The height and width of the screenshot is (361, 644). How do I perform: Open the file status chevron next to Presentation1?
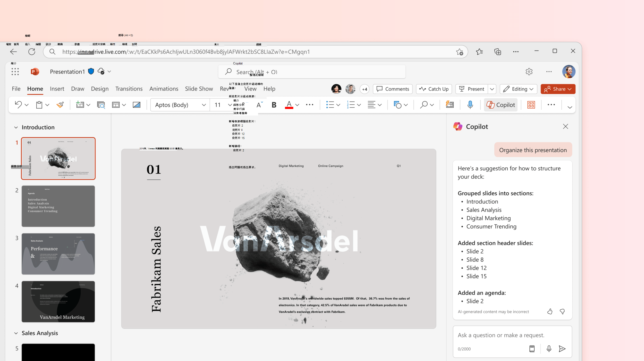click(x=109, y=71)
